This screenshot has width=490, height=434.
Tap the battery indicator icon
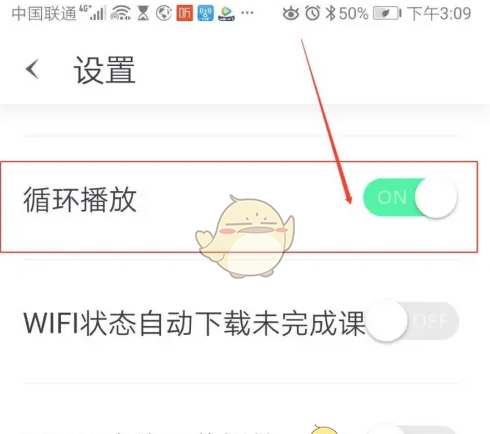pos(387,14)
